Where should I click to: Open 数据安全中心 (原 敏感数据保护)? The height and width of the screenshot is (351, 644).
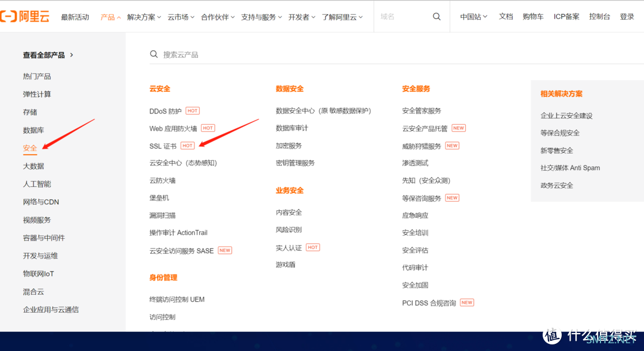coord(323,111)
